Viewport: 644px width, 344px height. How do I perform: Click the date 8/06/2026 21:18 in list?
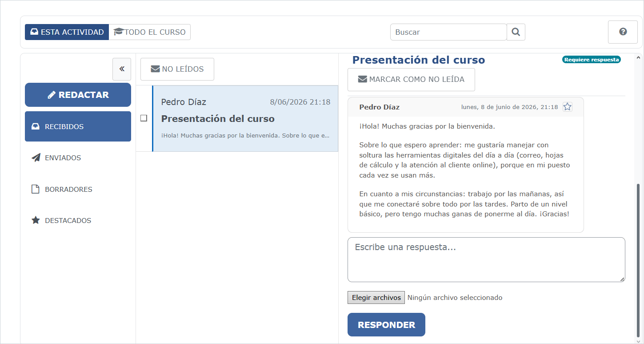click(300, 102)
